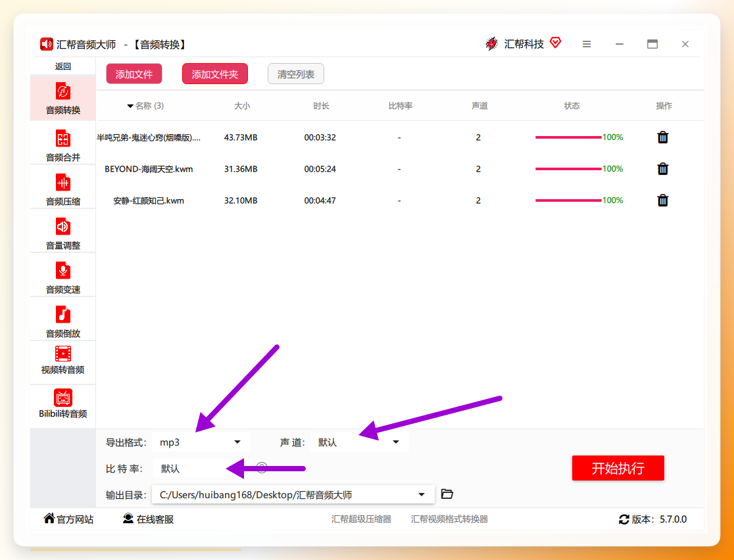734x560 pixels.
Task: Click duration value 00:04:47
Action: click(x=320, y=200)
